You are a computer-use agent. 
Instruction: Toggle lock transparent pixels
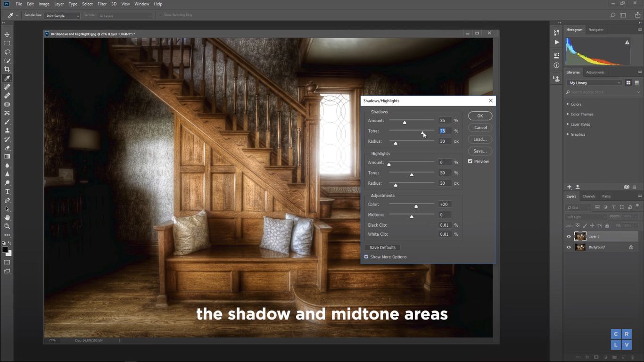coord(578,226)
